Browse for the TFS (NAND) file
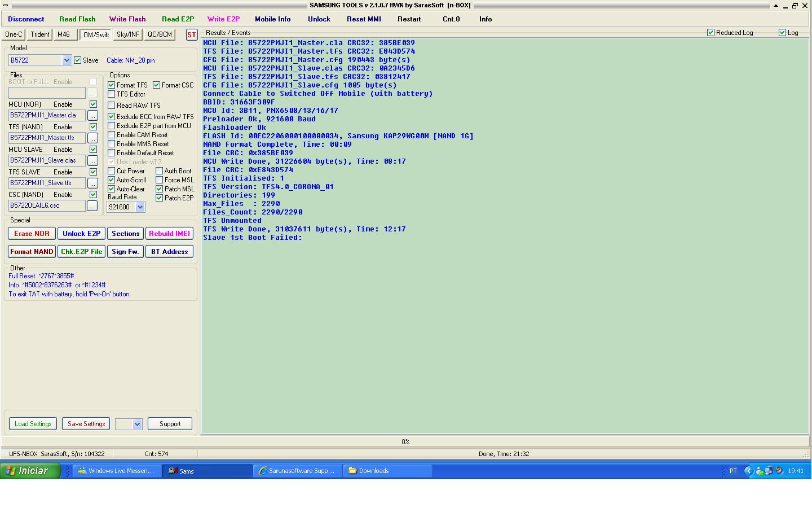This screenshot has height=508, width=812. pos(92,138)
